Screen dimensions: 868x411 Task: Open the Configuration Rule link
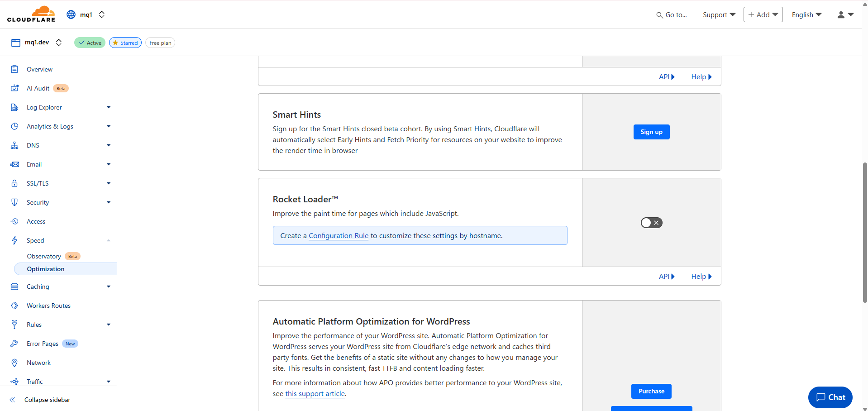point(339,236)
